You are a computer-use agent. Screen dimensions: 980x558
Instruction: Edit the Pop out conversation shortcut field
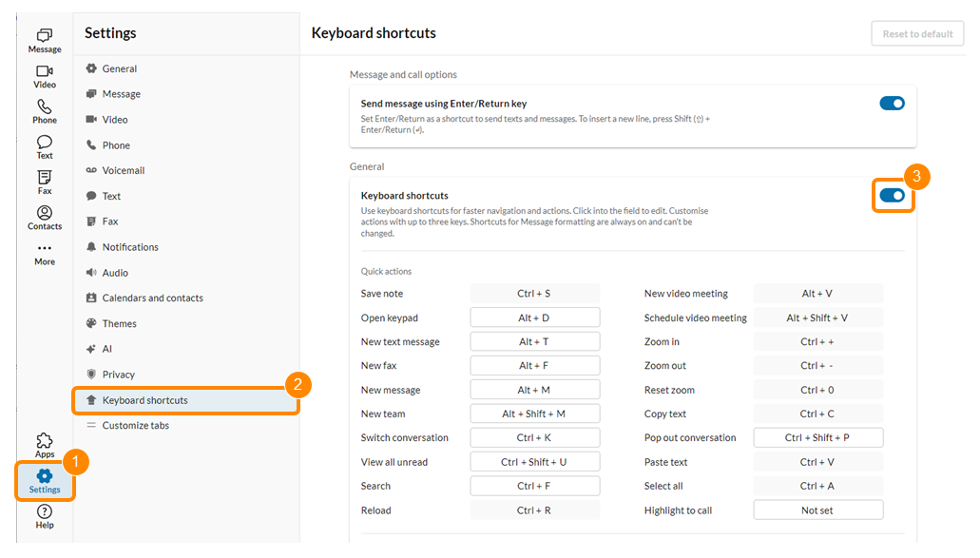click(x=817, y=438)
